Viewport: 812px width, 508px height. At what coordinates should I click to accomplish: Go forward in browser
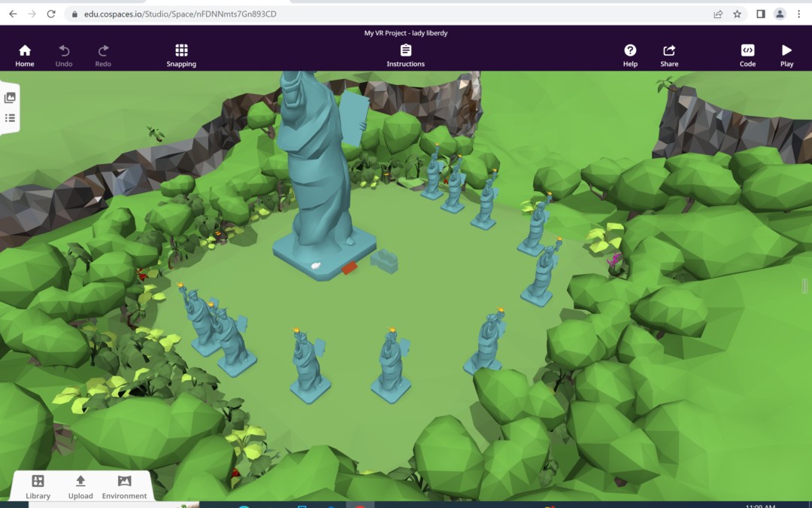pos(32,14)
